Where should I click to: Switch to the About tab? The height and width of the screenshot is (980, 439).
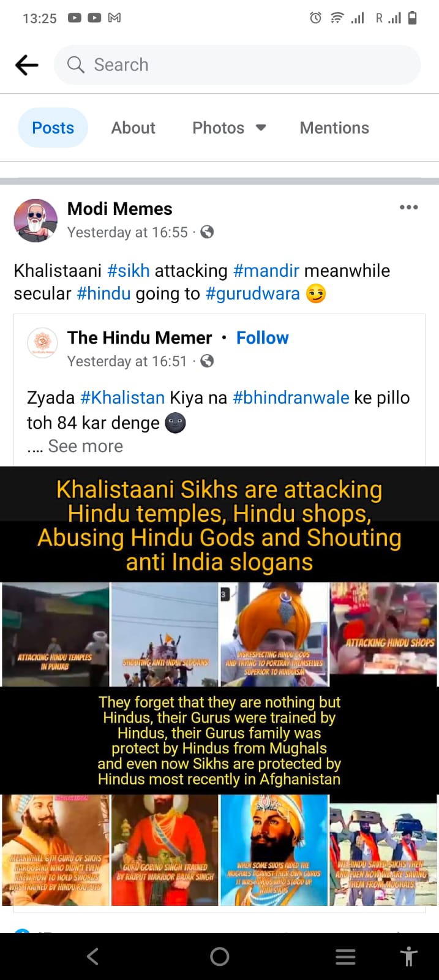(x=133, y=127)
